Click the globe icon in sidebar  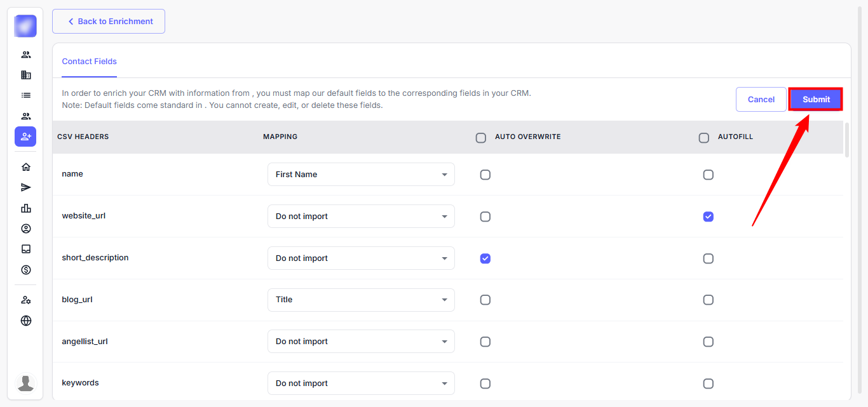point(25,321)
